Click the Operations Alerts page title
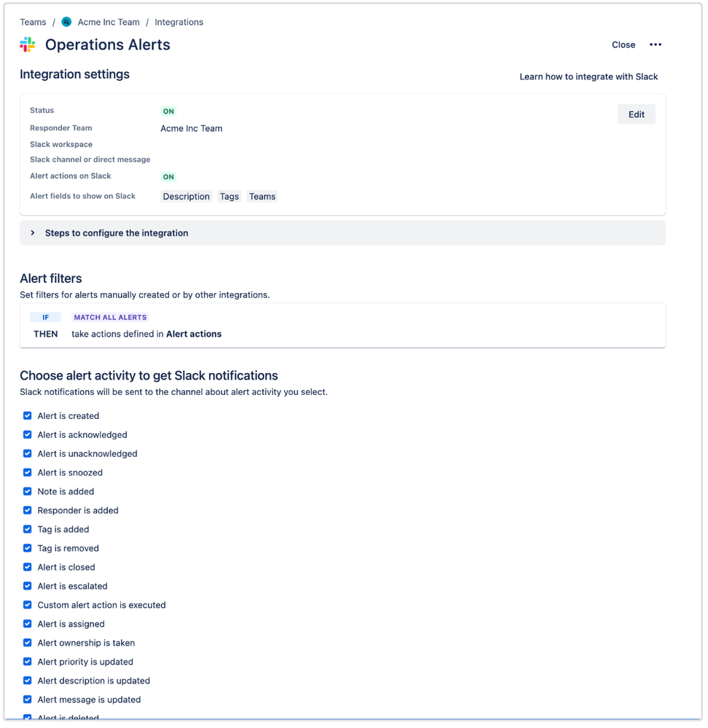 point(107,44)
